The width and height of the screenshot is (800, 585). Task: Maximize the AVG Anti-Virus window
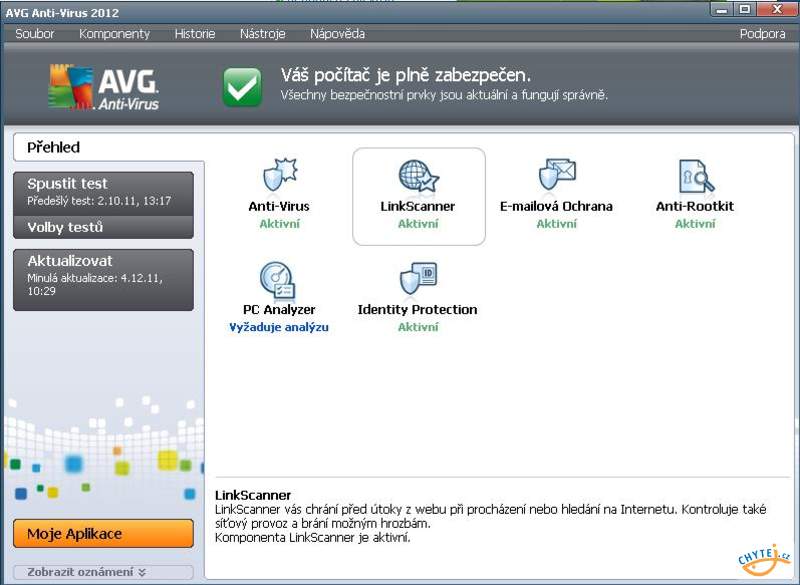pos(745,9)
